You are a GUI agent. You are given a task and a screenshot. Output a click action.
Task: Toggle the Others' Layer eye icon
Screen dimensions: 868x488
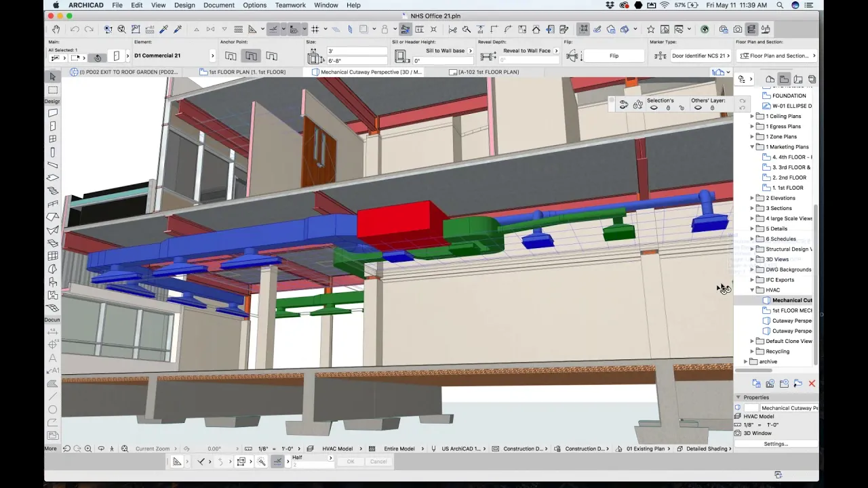click(698, 108)
